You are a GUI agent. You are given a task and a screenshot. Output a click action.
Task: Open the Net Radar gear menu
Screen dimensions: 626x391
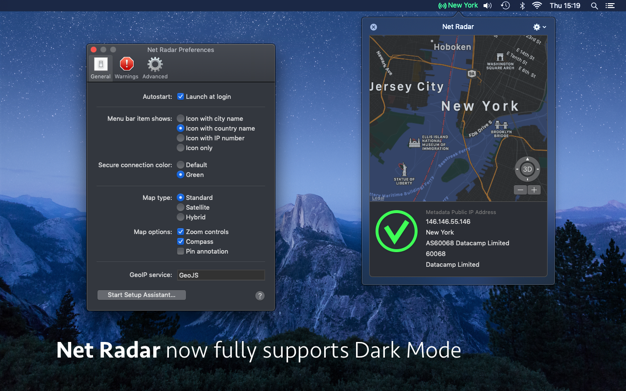coord(539,27)
